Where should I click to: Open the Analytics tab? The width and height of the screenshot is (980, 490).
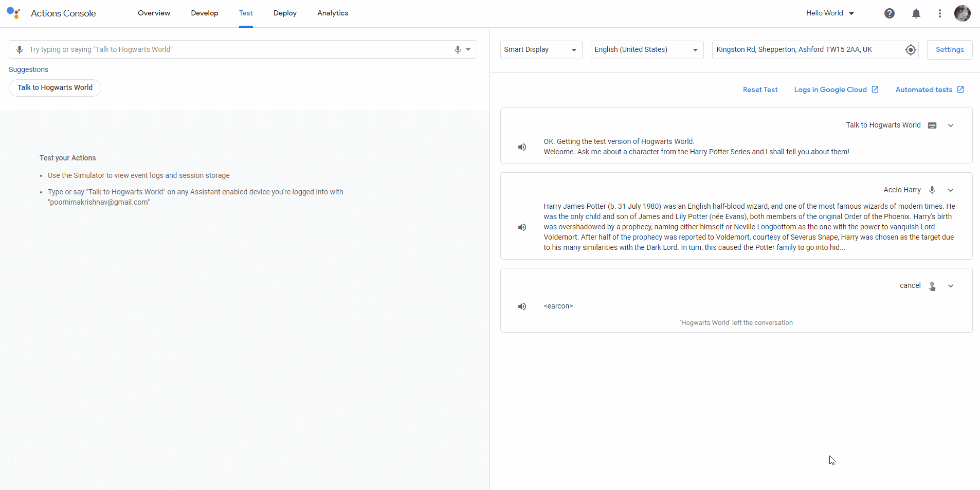pos(333,13)
